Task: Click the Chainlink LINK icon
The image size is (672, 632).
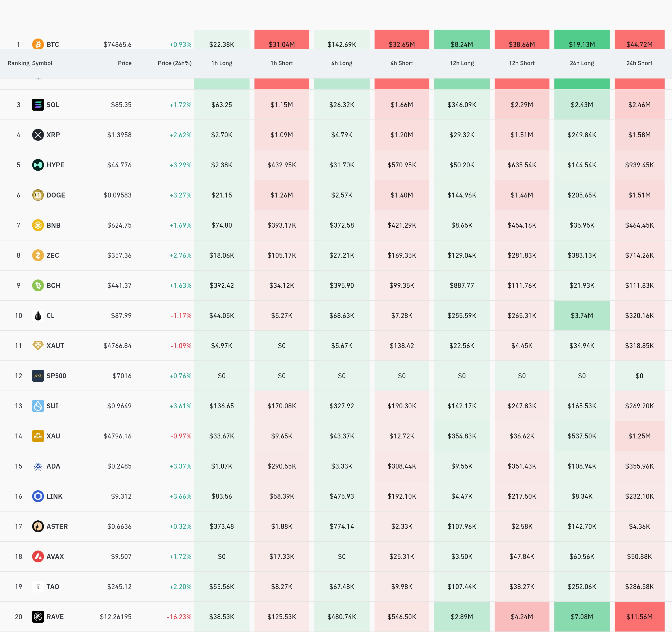Action: 38,496
